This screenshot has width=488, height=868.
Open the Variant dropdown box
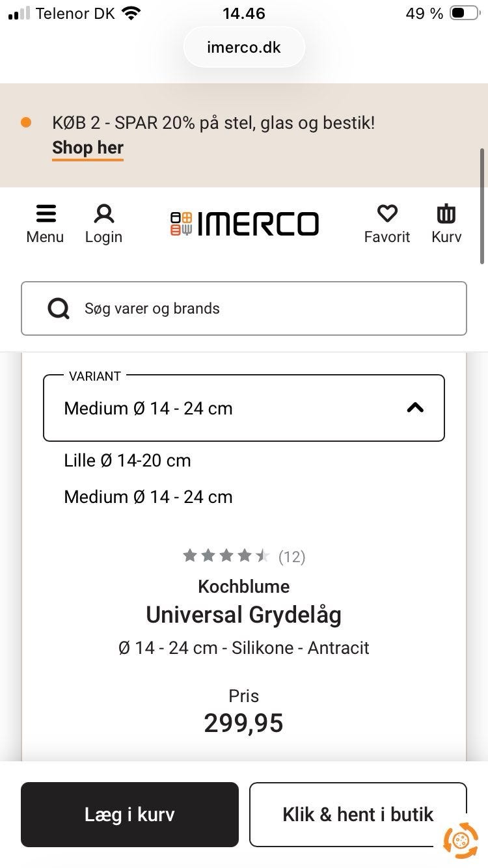[243, 408]
